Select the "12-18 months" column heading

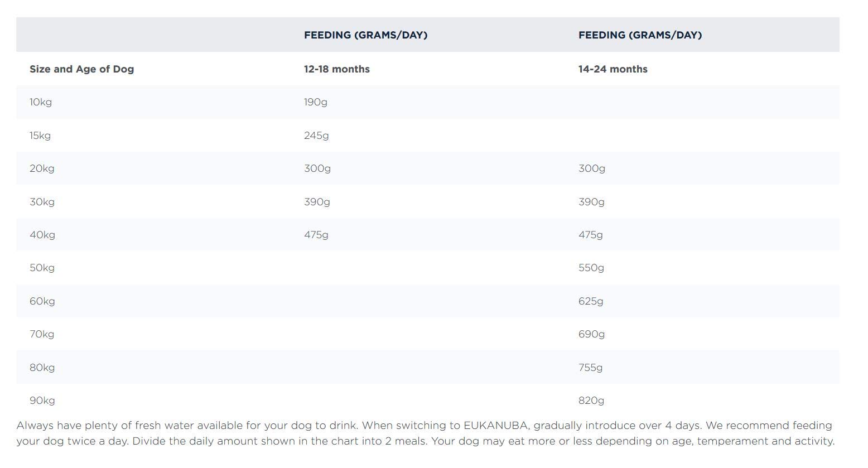click(x=336, y=69)
